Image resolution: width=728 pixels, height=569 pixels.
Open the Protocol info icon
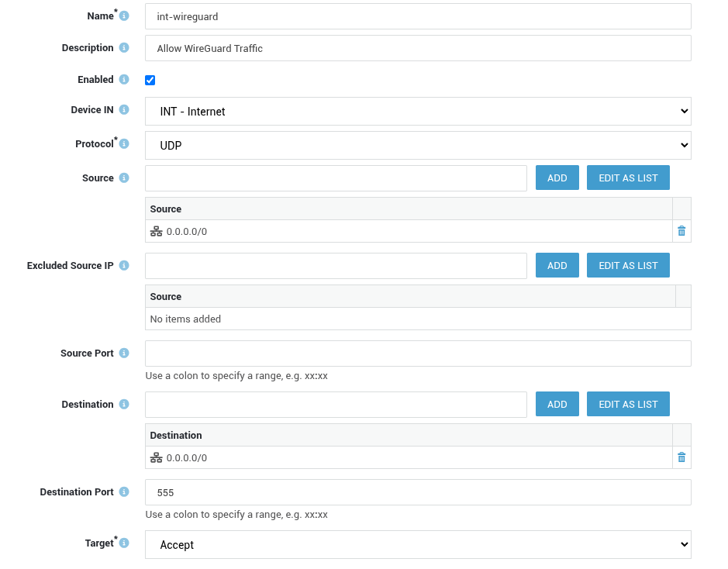(x=124, y=144)
